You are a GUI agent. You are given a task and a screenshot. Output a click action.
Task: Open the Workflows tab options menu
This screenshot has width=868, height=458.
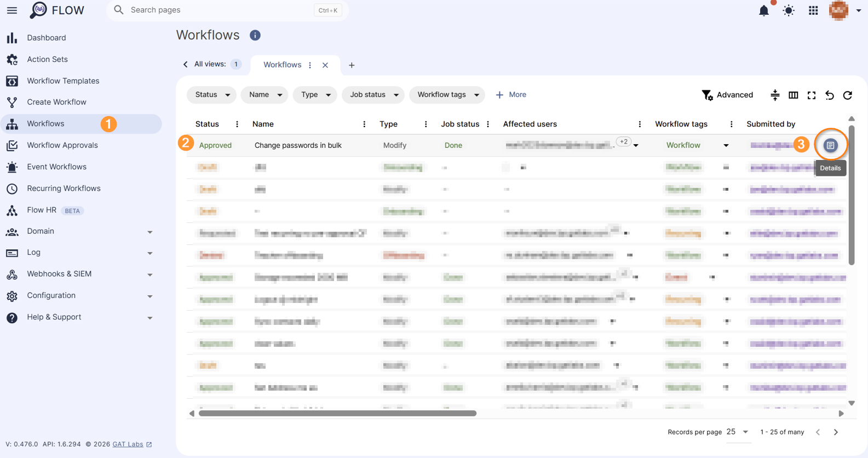click(310, 65)
